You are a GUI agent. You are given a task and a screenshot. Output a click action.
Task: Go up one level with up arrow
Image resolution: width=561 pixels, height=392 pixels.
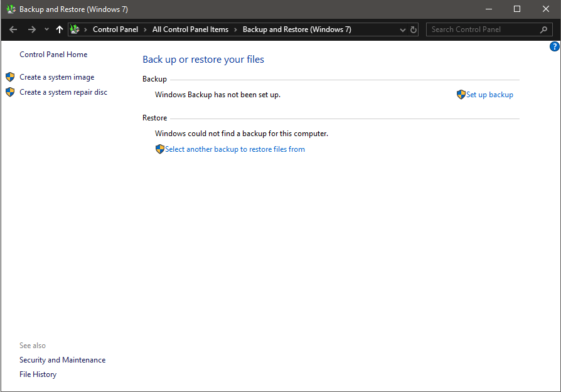(60, 29)
